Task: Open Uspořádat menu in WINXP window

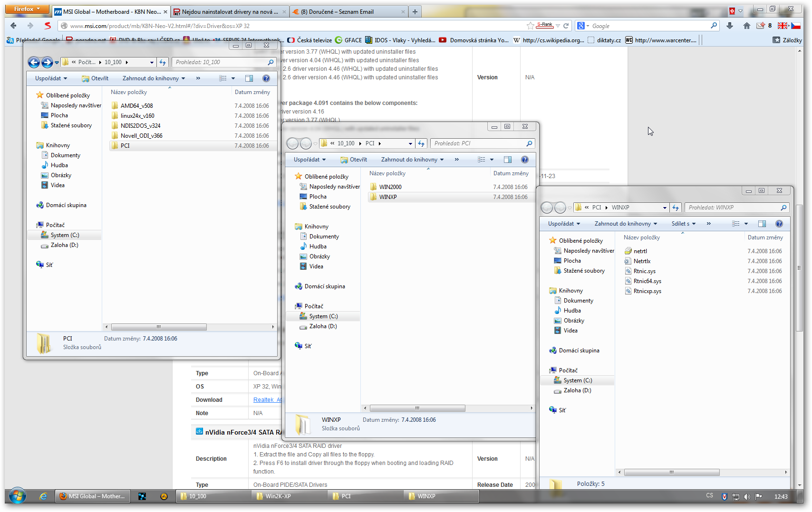Action: coord(564,224)
